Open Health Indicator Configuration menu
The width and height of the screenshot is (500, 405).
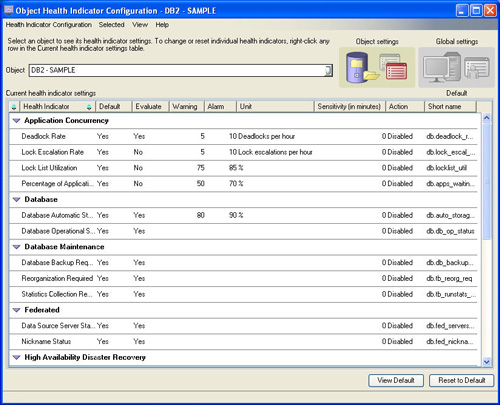(x=49, y=25)
